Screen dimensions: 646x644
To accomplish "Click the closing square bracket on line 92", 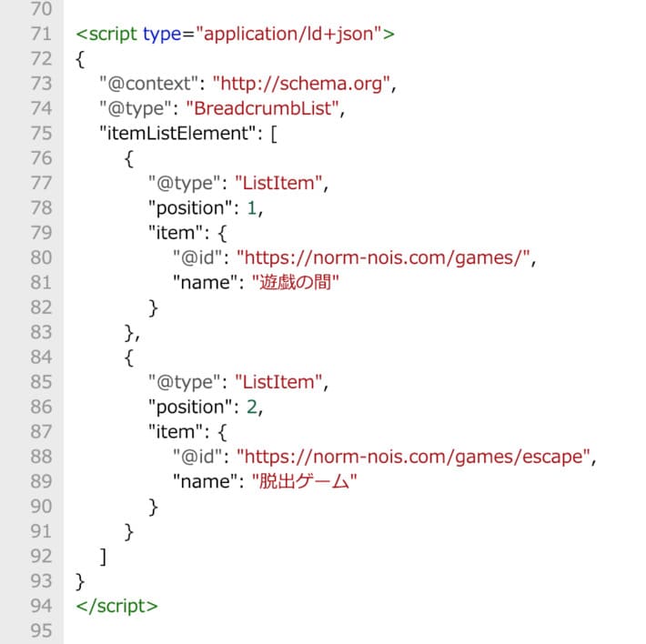I will pyautogui.click(x=105, y=555).
